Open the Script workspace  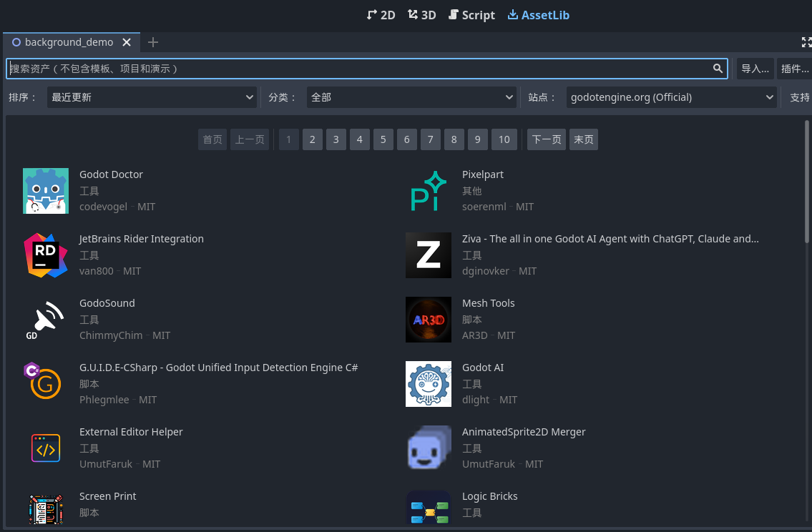point(471,15)
